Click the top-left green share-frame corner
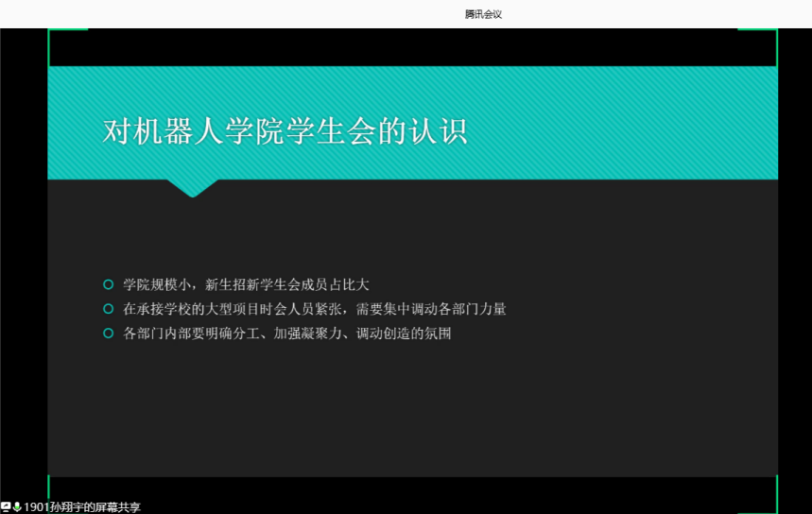The width and height of the screenshot is (812, 514). tap(50, 31)
